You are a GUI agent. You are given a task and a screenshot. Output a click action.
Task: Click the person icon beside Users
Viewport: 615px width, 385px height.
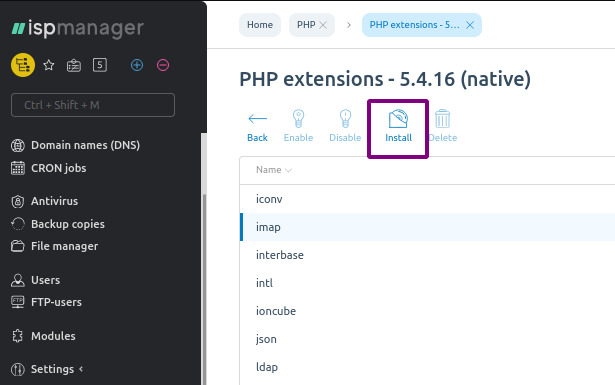coord(18,280)
